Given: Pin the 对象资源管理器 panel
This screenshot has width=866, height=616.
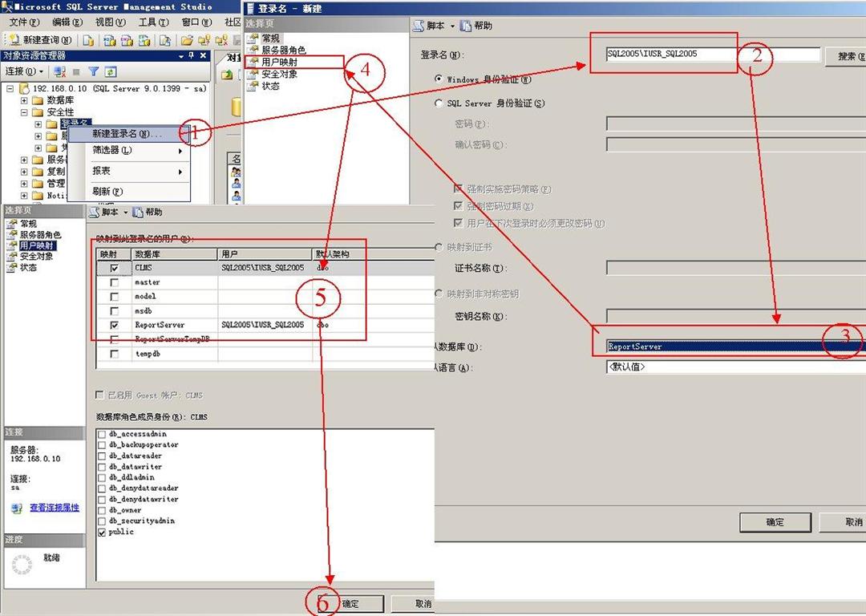Looking at the screenshot, I should point(191,56).
